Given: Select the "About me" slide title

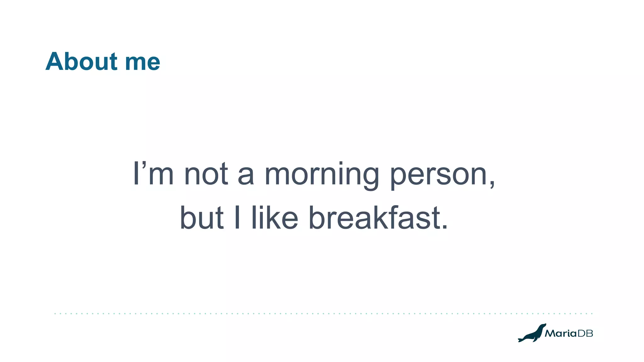Looking at the screenshot, I should (103, 61).
